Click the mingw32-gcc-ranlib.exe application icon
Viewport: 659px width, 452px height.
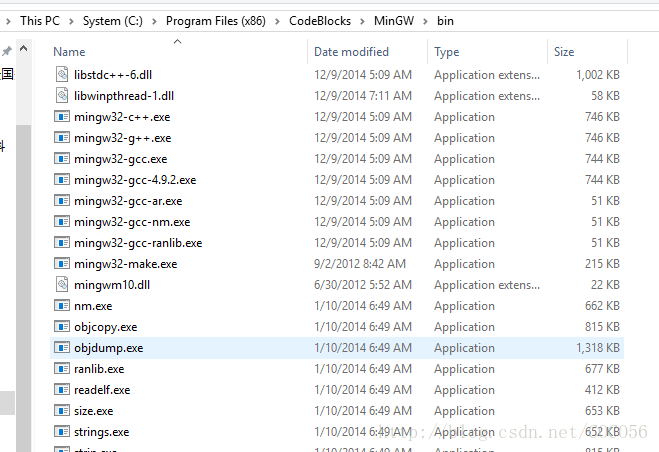62,243
